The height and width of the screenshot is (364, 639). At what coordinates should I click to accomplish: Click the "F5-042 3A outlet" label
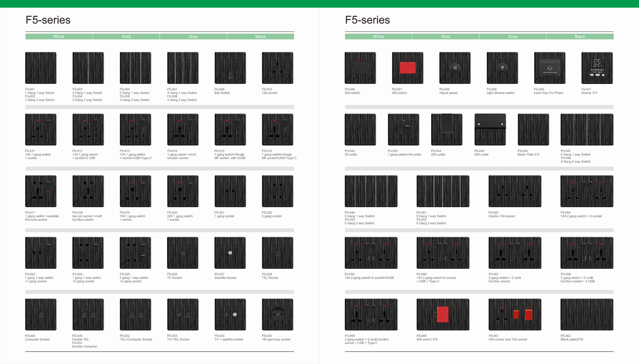(351, 153)
